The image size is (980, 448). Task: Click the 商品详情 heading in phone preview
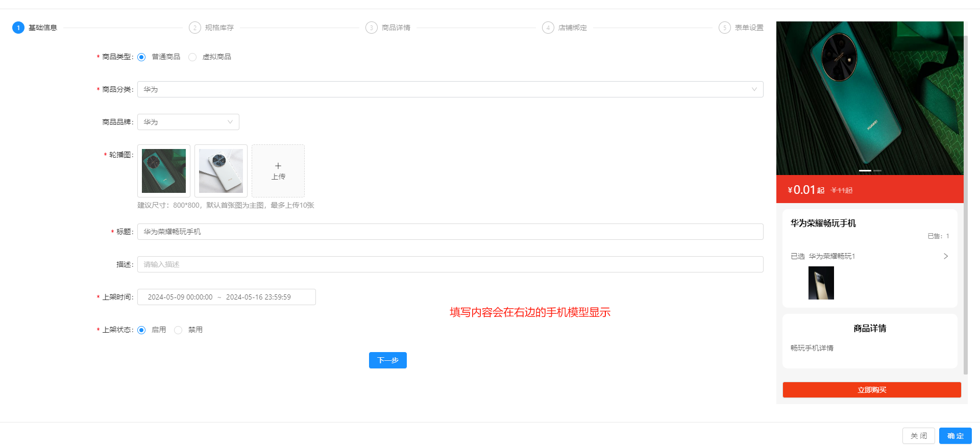click(x=870, y=328)
